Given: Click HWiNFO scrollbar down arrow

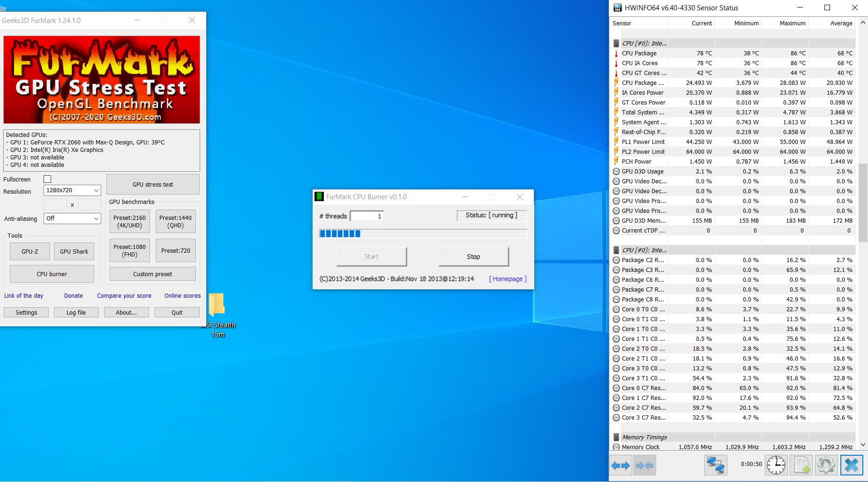Looking at the screenshot, I should pyautogui.click(x=863, y=445).
